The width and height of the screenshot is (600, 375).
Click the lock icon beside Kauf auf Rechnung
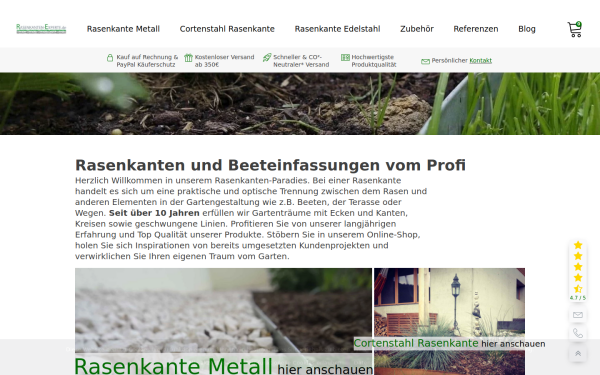(110, 58)
